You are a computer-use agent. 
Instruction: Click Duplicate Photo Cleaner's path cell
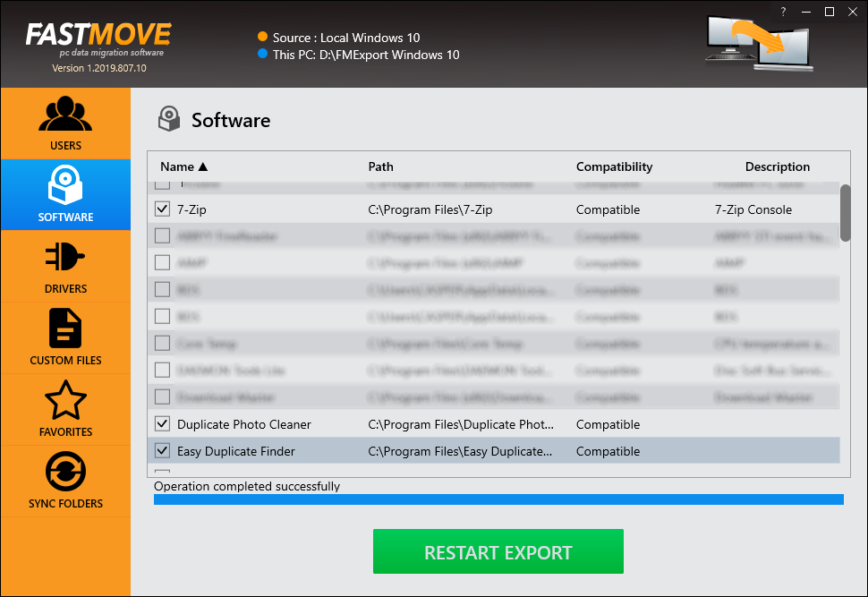click(461, 425)
